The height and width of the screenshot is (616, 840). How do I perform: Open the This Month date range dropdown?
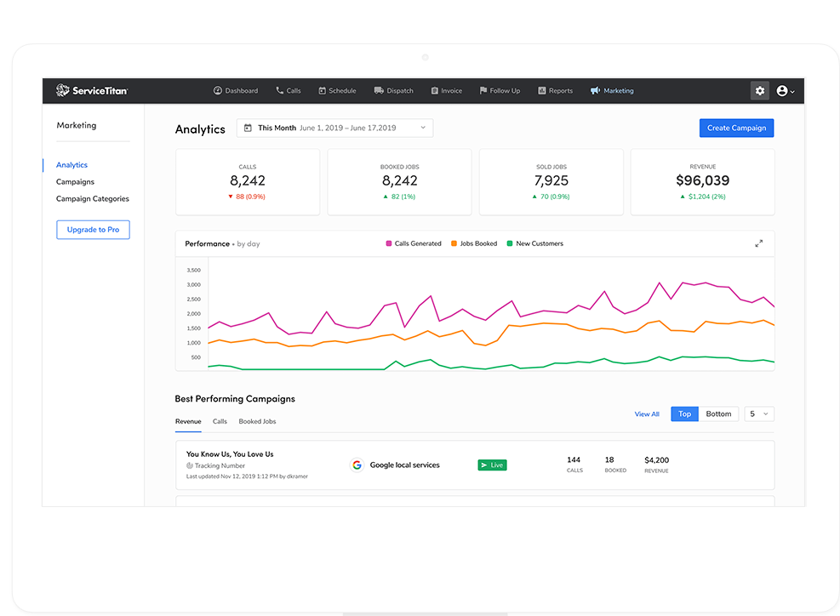[x=334, y=128]
